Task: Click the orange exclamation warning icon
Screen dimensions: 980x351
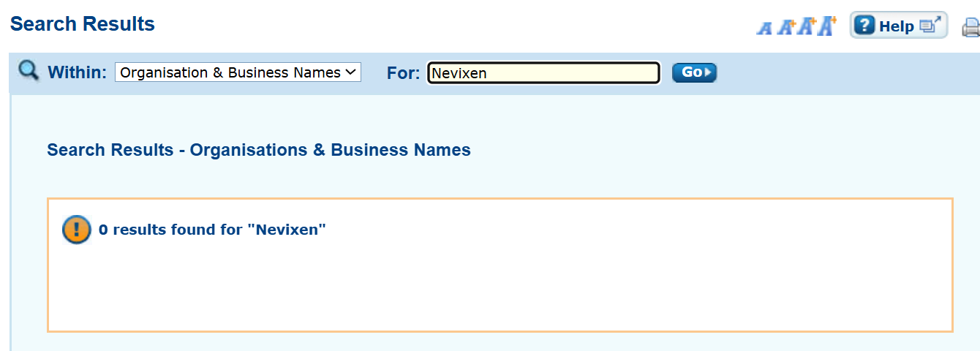Action: pos(77,230)
